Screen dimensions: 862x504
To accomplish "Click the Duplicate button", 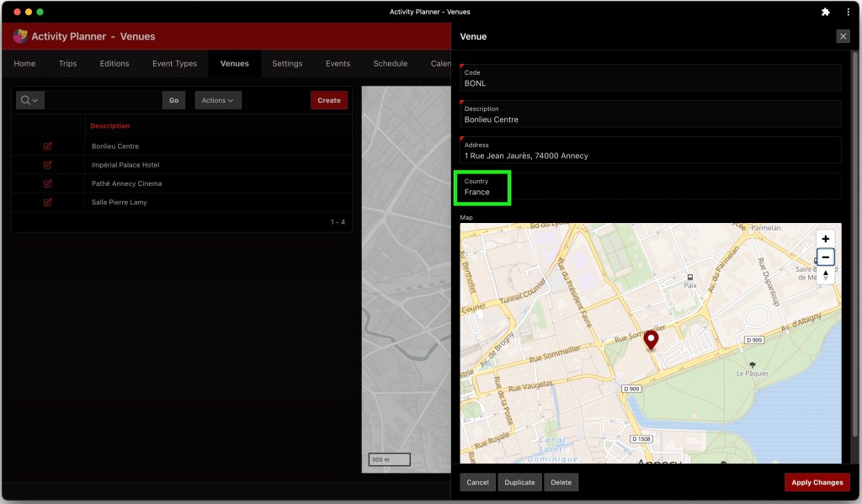I will [x=519, y=482].
